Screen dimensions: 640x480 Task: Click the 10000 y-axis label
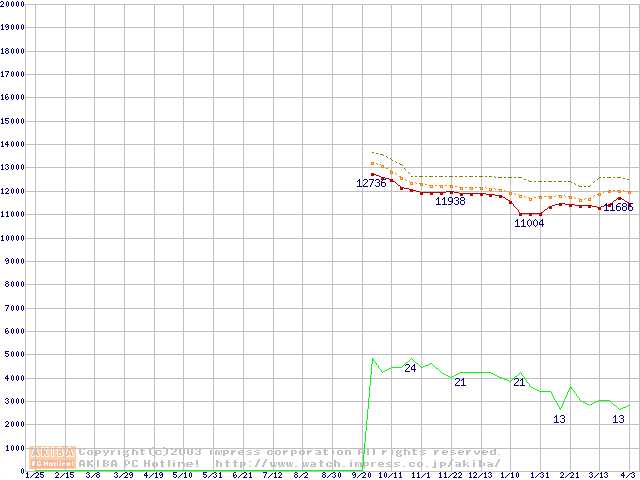point(13,238)
